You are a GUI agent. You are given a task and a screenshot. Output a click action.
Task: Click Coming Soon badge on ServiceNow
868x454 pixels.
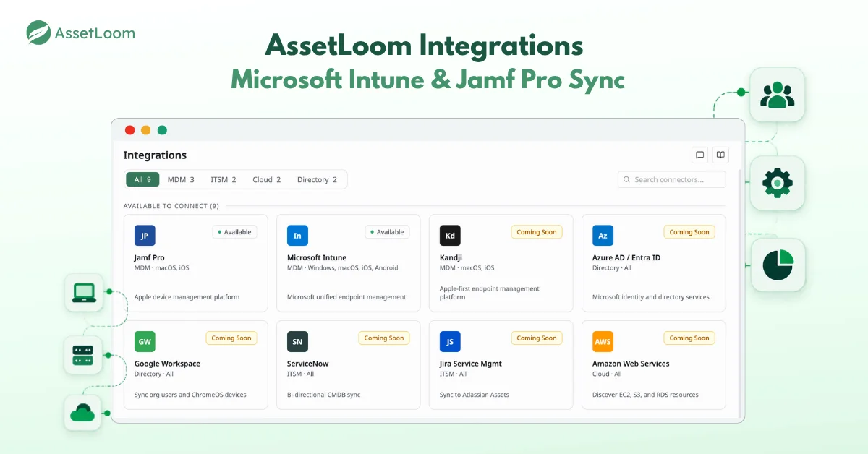point(384,338)
